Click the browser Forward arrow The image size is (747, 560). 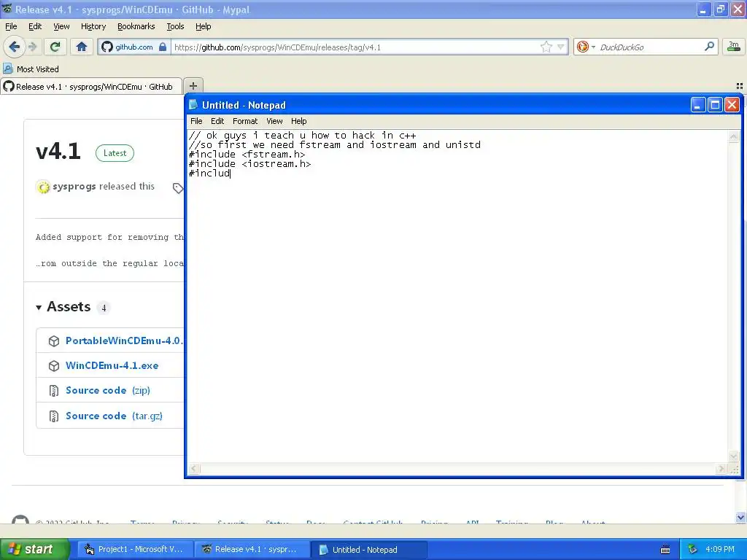pyautogui.click(x=33, y=47)
